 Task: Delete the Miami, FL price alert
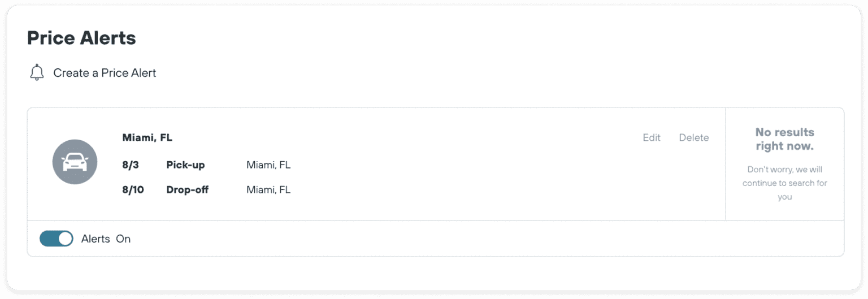(x=693, y=137)
